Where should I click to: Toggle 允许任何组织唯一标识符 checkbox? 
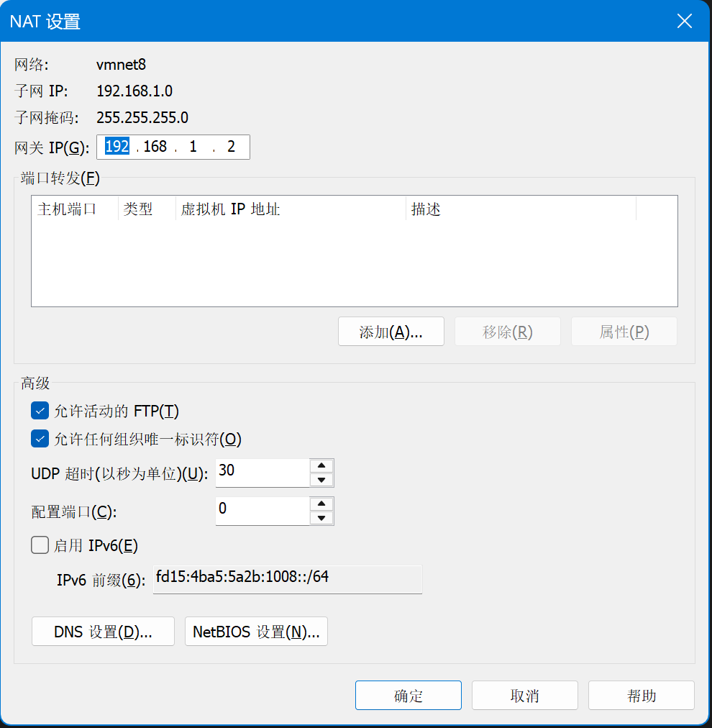click(x=40, y=439)
